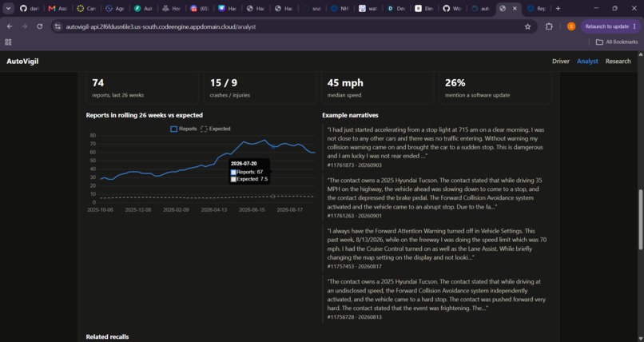This screenshot has height=342, width=644.
Task: Click Relaunch to update button
Action: 606,26
